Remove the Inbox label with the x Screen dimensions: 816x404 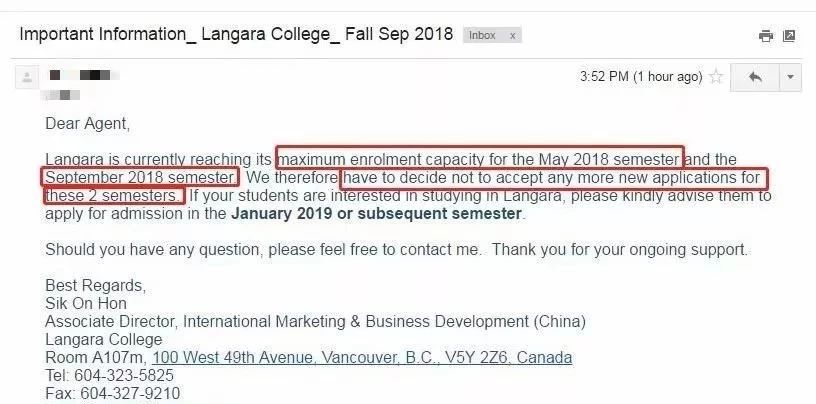513,35
